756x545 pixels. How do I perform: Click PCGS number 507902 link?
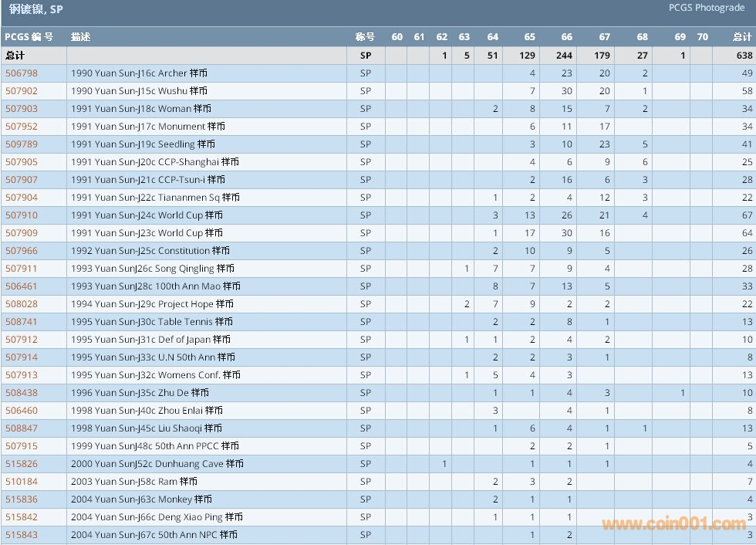tap(22, 91)
